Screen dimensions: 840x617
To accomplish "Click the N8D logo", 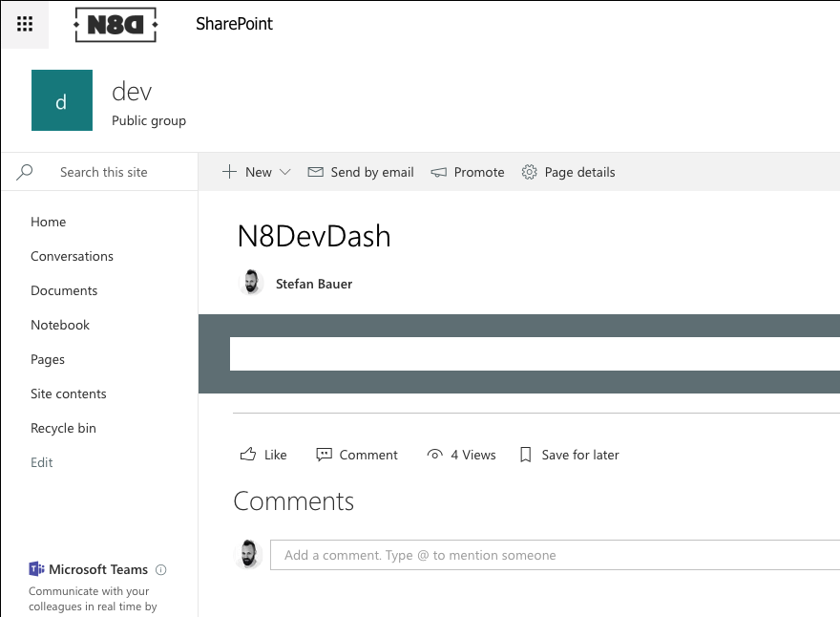I will pyautogui.click(x=115, y=25).
